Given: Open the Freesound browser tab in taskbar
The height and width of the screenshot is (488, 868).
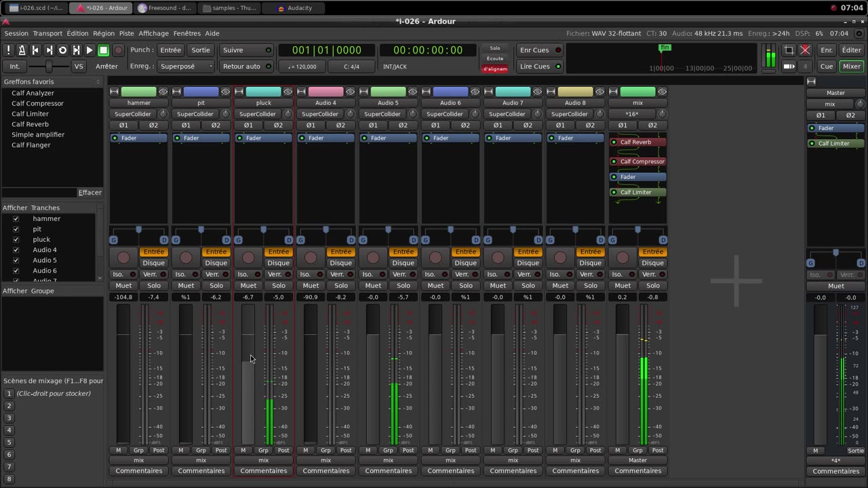Looking at the screenshot, I should 165,8.
